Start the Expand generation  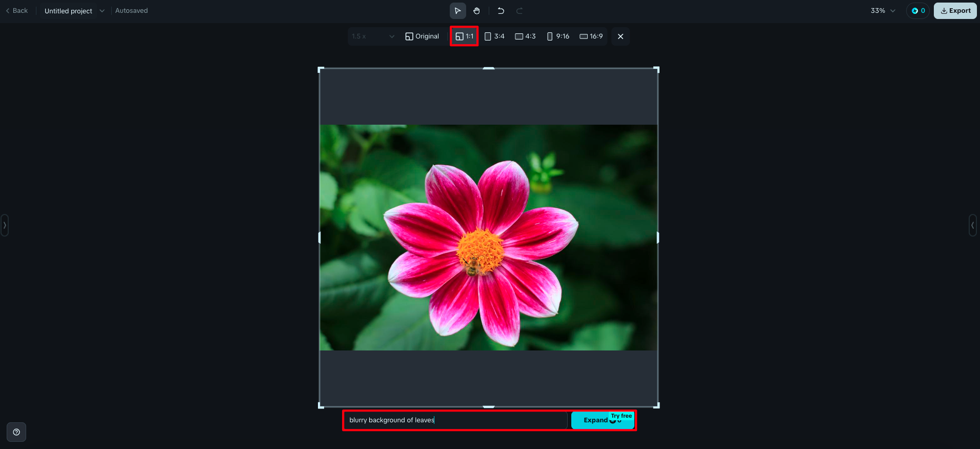point(603,420)
